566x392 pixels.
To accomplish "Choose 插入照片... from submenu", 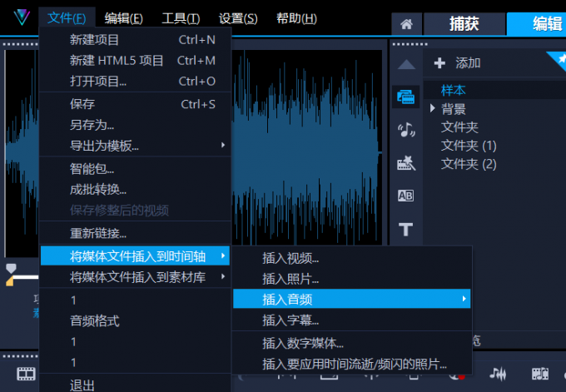I will tap(352, 279).
